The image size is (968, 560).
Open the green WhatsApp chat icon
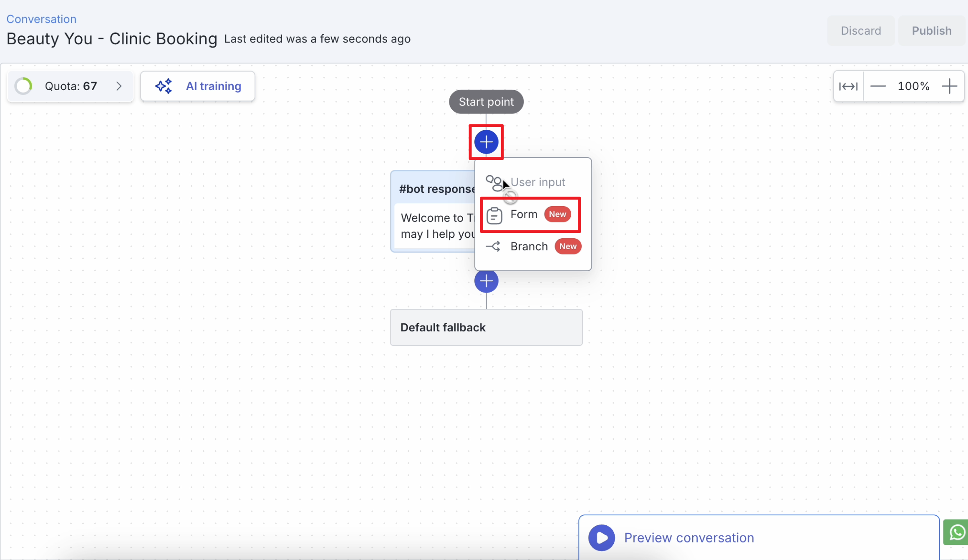pos(957,532)
